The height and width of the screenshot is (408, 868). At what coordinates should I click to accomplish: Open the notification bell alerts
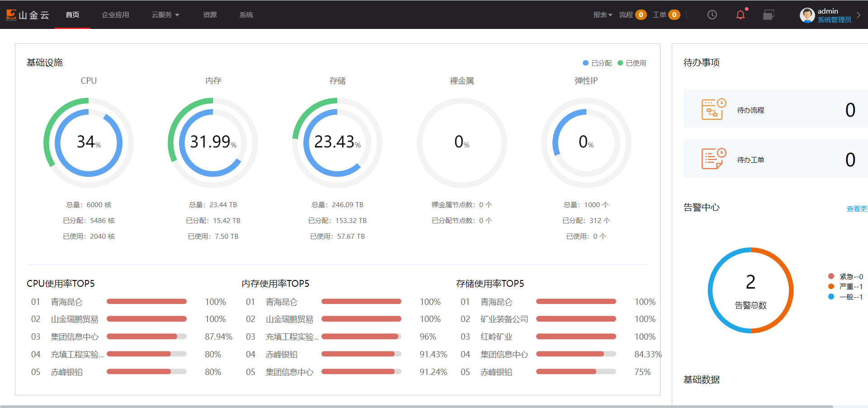click(x=740, y=14)
